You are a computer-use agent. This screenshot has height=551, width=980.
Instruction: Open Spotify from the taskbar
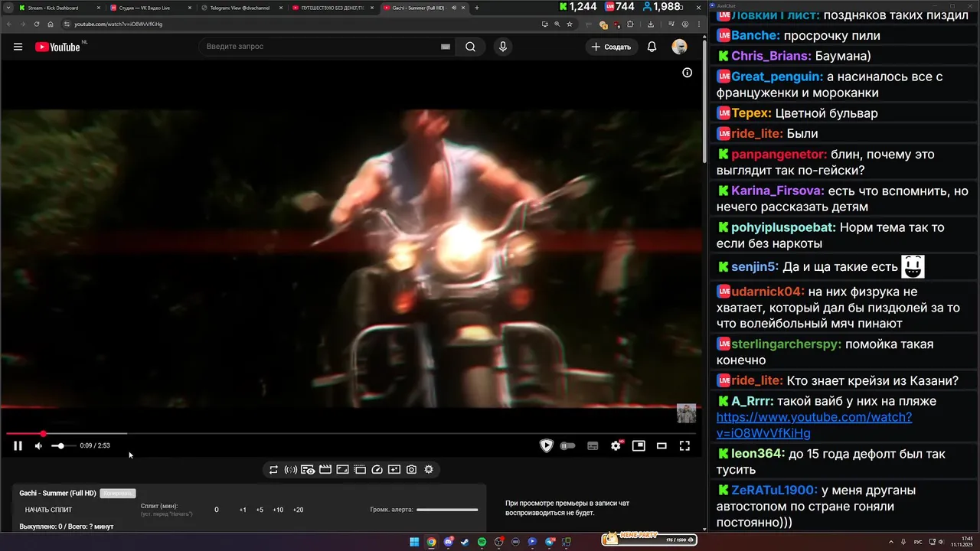coord(482,542)
